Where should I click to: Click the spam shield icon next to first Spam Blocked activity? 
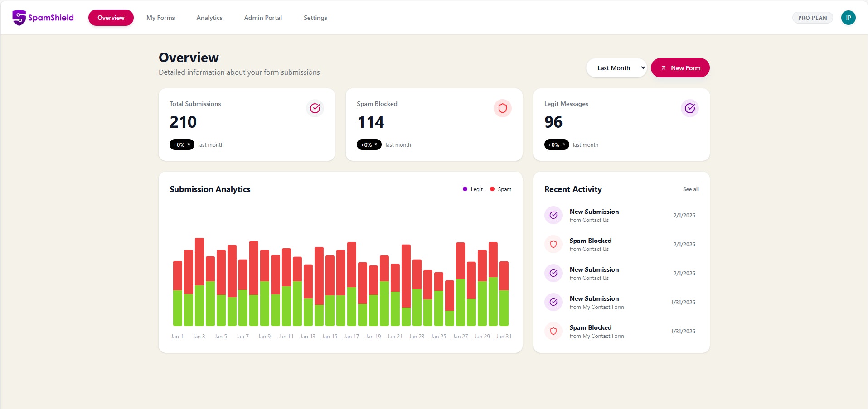coord(553,244)
